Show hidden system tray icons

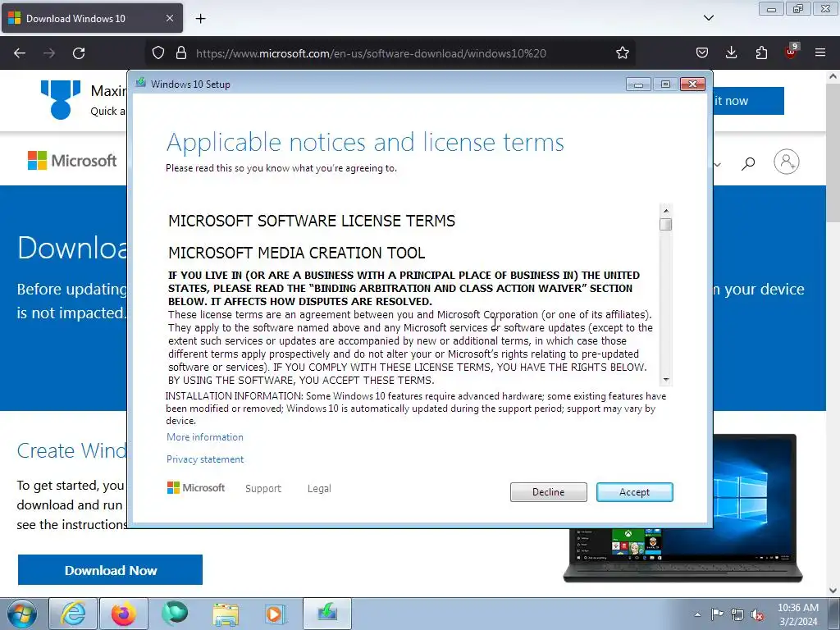pyautogui.click(x=697, y=614)
